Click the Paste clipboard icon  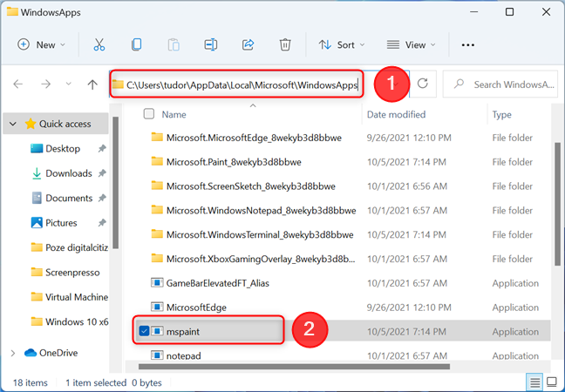tap(174, 45)
